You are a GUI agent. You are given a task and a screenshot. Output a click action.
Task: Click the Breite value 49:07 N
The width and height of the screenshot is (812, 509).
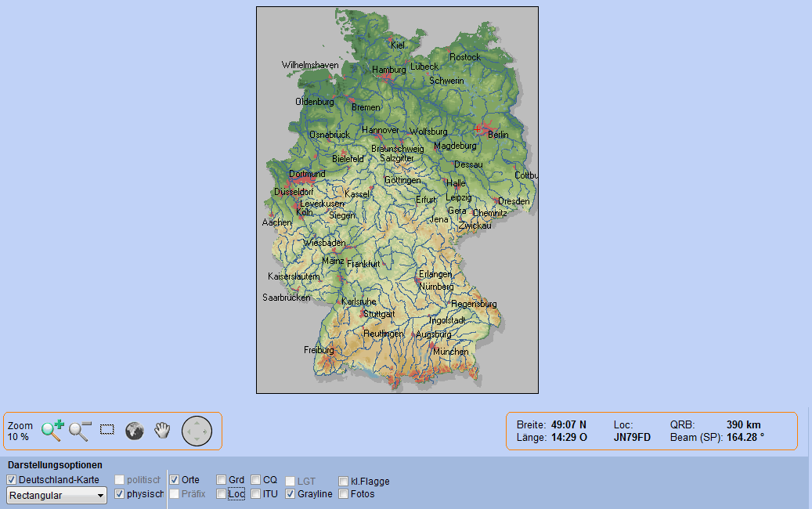click(568, 424)
